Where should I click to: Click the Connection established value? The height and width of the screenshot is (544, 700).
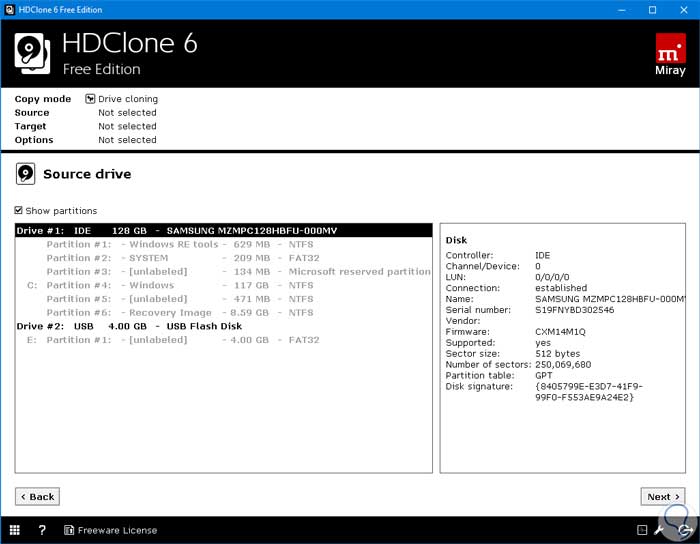click(x=561, y=288)
